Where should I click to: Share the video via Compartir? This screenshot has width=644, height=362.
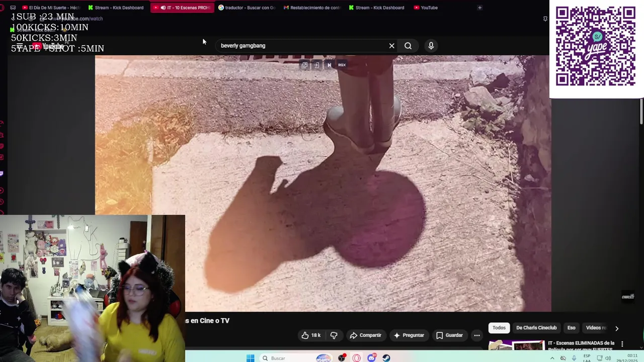(x=365, y=335)
